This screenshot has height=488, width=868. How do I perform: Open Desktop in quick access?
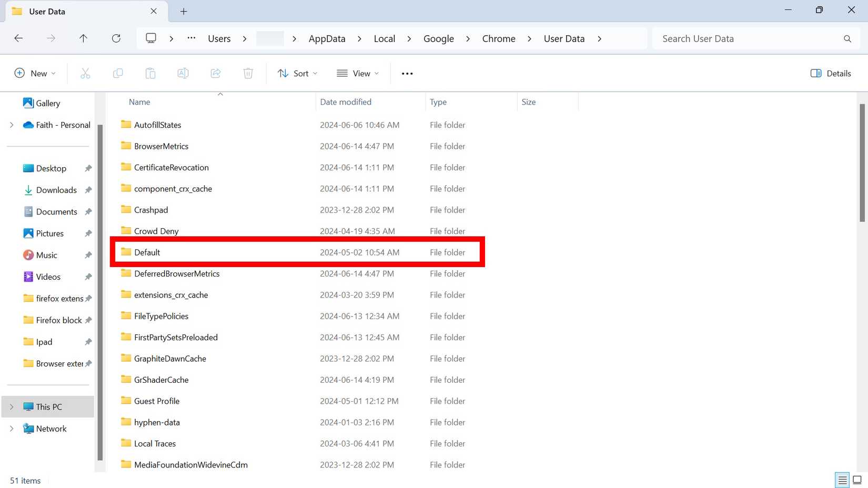[51, 168]
